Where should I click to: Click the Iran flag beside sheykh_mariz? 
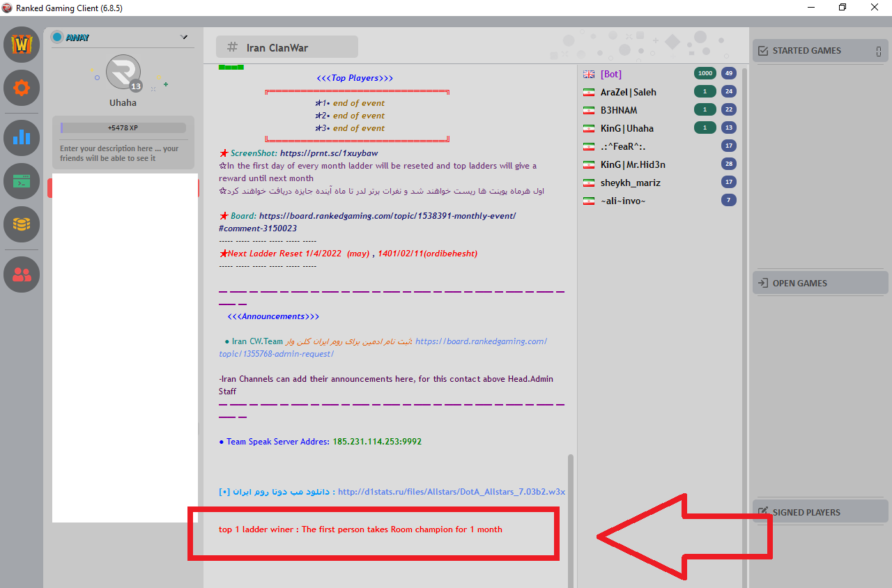tap(589, 183)
